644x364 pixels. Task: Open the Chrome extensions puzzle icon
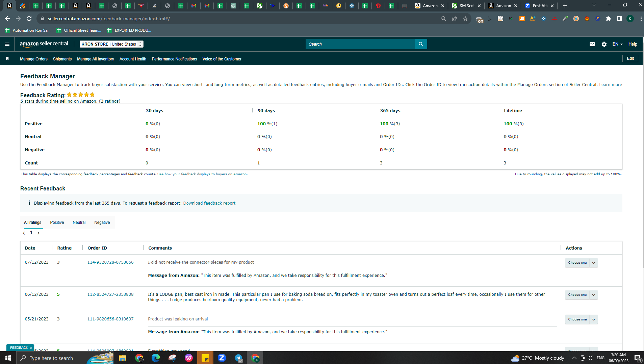pos(609,19)
